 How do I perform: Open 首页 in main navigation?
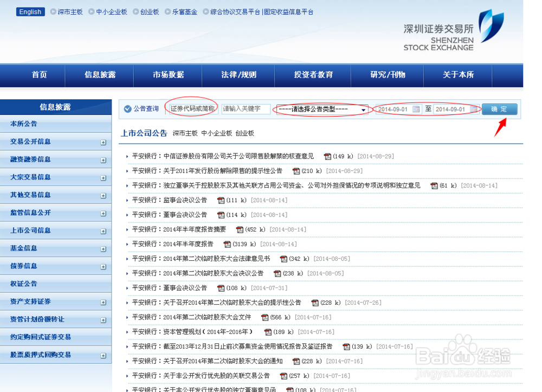point(39,75)
